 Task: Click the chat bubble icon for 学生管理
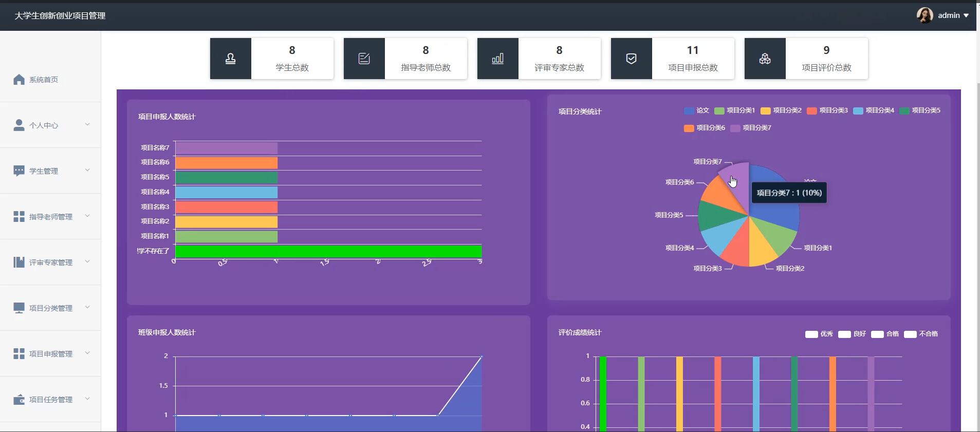19,171
